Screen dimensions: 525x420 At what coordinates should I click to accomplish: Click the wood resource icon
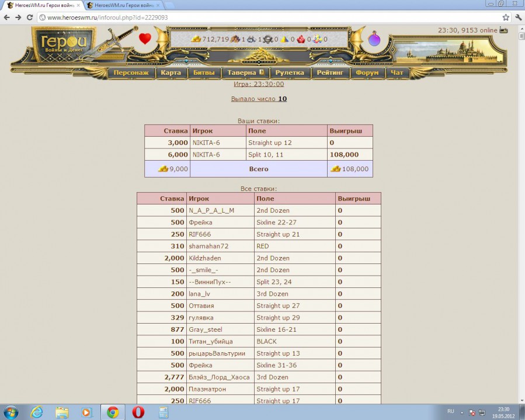pyautogui.click(x=235, y=39)
